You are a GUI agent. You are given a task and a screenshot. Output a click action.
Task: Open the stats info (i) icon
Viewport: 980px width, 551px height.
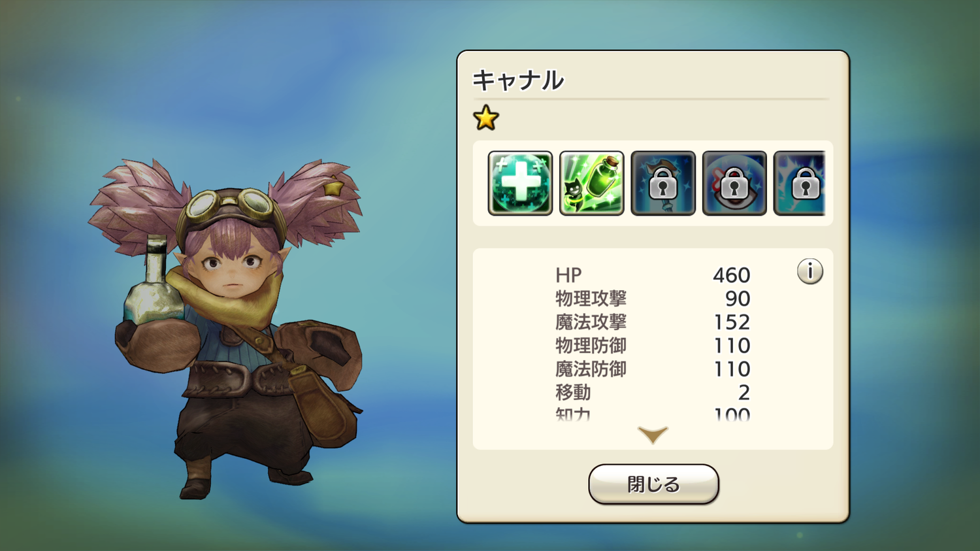pyautogui.click(x=810, y=271)
